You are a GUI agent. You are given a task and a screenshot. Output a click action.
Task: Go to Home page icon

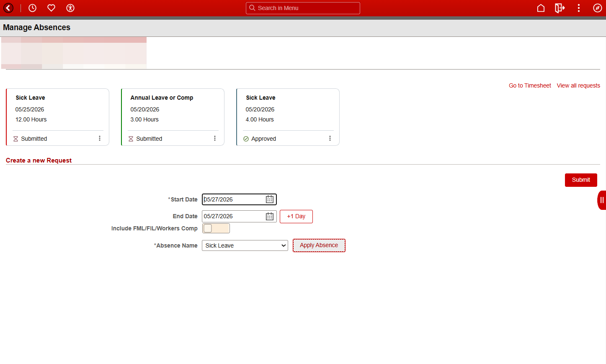pos(541,8)
